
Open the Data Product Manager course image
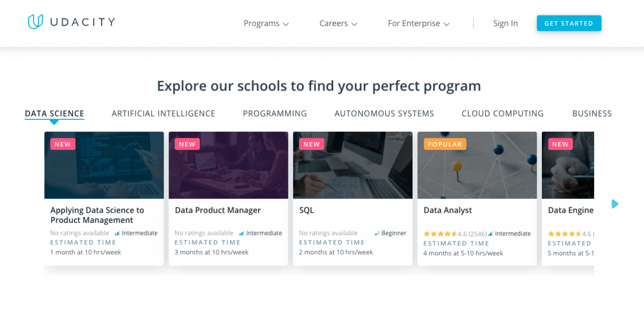(228, 165)
